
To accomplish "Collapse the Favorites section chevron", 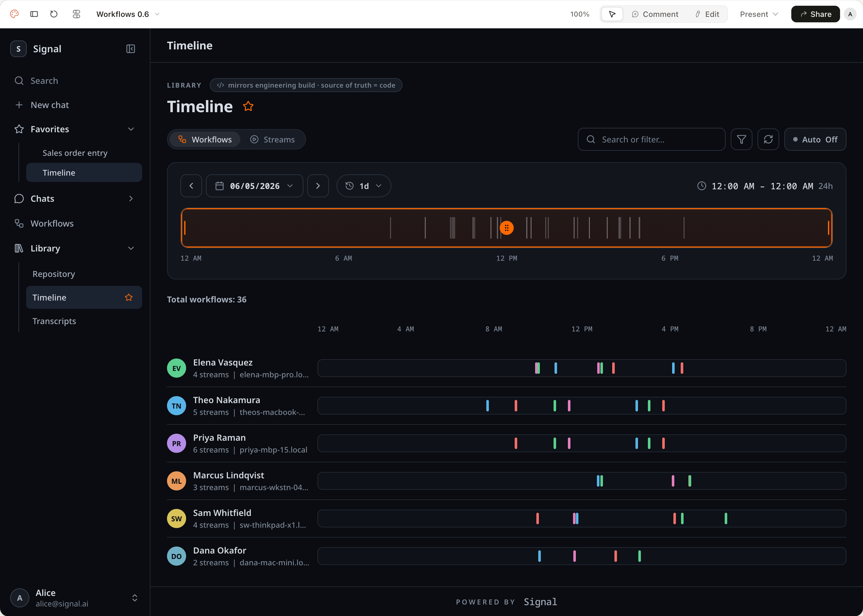I will click(131, 129).
